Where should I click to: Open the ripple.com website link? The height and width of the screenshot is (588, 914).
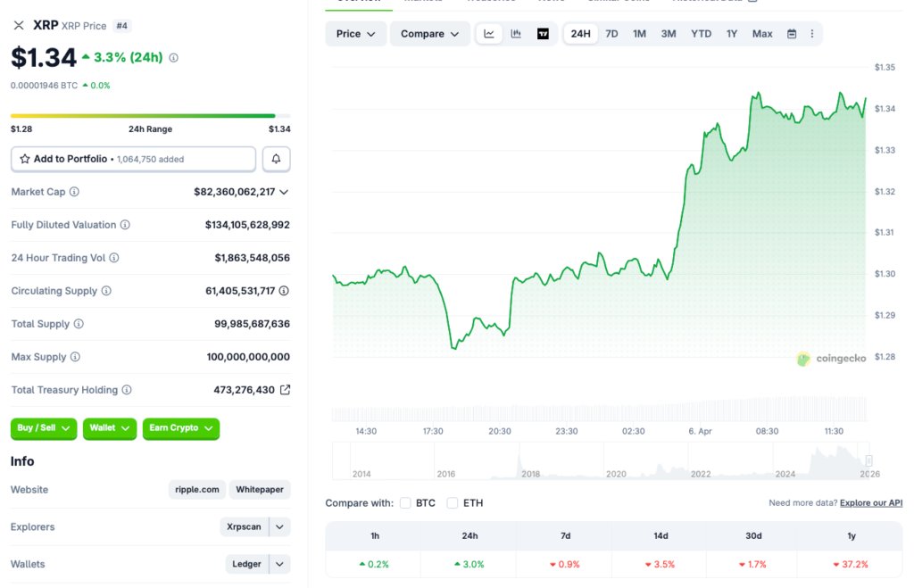(x=196, y=489)
